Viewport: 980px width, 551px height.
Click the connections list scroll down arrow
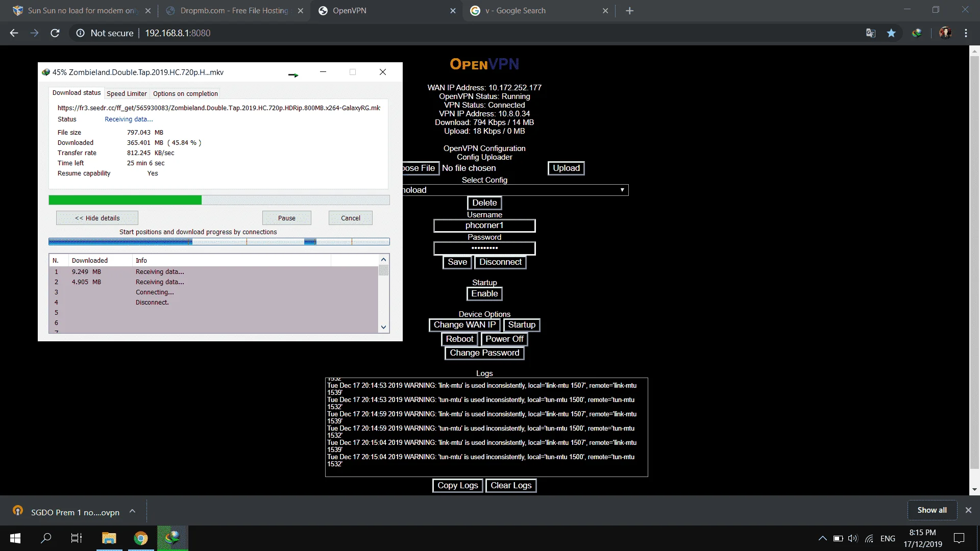(384, 328)
